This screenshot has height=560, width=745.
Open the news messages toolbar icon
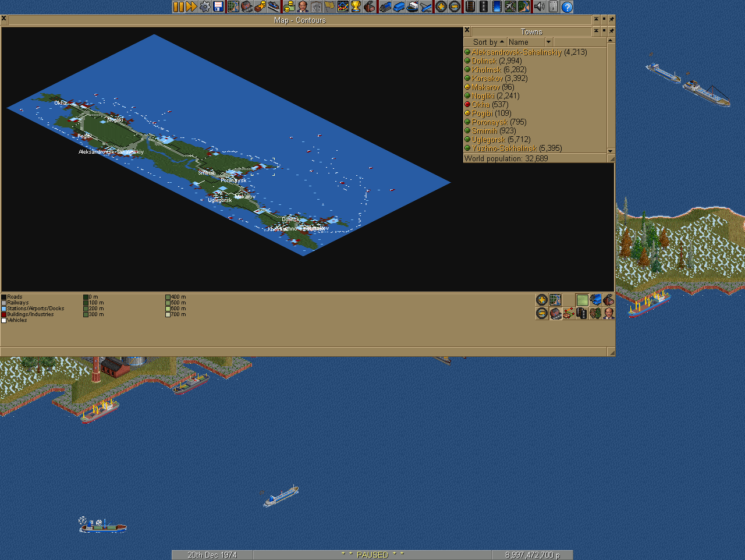[x=553, y=6]
